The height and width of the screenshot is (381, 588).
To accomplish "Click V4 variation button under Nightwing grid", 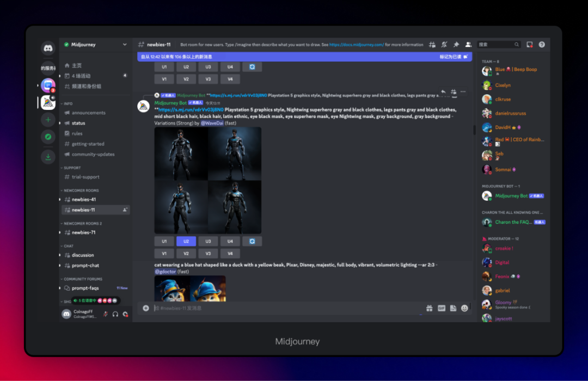I will (x=230, y=254).
